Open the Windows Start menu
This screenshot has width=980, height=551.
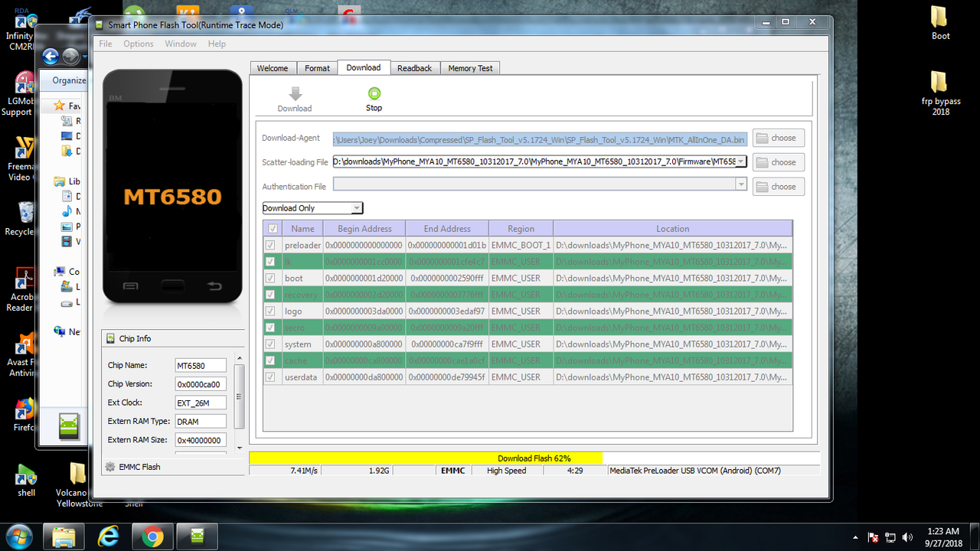(x=18, y=536)
